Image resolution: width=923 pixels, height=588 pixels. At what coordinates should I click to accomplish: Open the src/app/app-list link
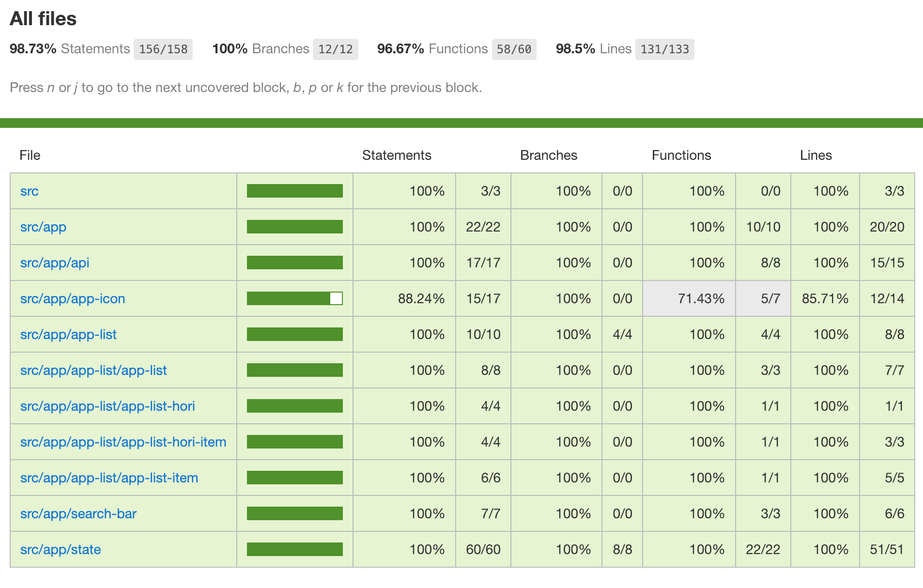[68, 335]
